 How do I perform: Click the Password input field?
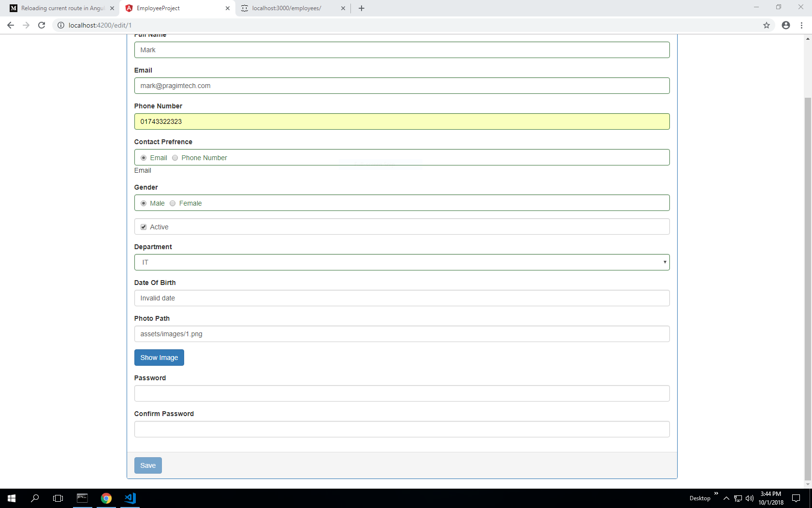pyautogui.click(x=402, y=393)
